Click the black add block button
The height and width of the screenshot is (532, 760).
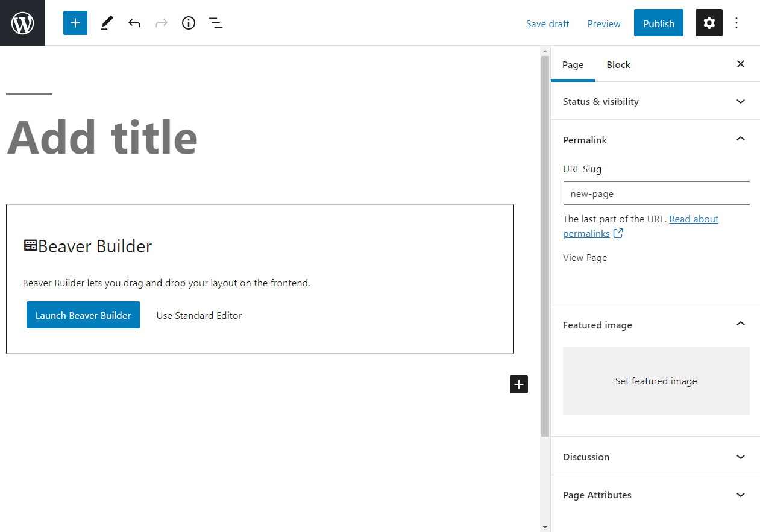tap(519, 384)
